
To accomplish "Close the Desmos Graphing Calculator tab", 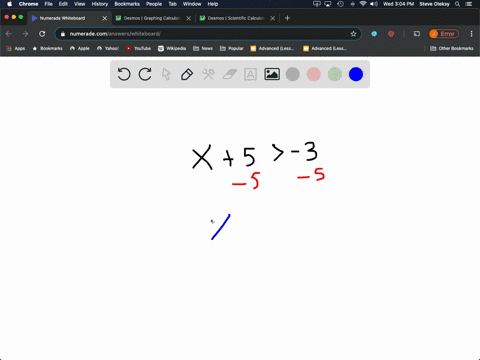I will click(x=189, y=18).
